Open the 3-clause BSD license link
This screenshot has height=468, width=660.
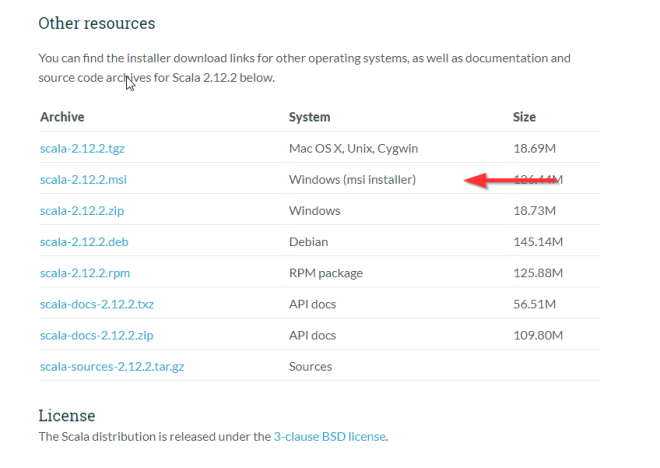click(329, 436)
